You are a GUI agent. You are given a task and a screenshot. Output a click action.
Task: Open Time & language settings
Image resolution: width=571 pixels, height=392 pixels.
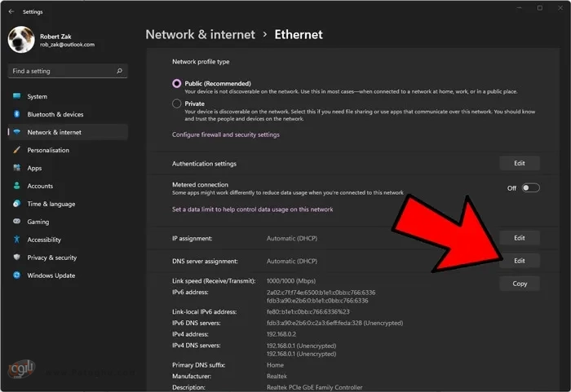click(51, 204)
